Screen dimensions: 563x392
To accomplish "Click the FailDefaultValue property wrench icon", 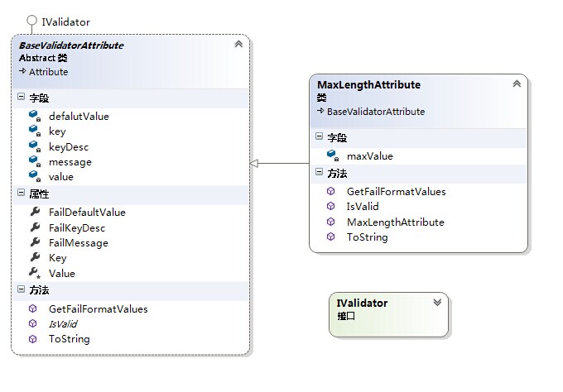I will 35,212.
